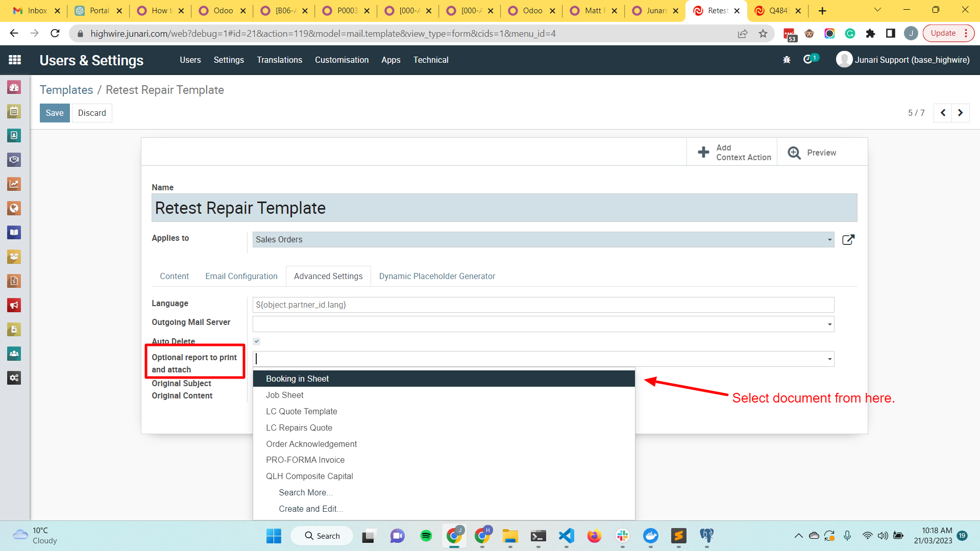
Task: Expand the Applies to dropdown arrow
Action: click(x=829, y=240)
